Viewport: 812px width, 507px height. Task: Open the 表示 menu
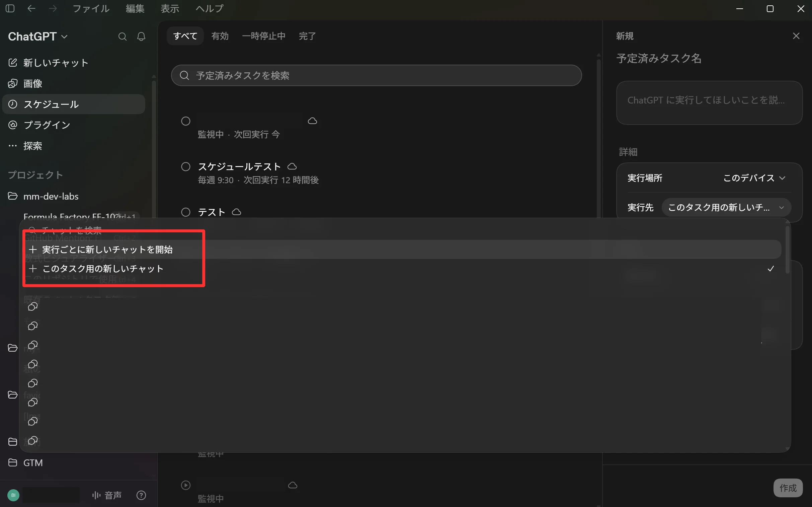point(170,8)
